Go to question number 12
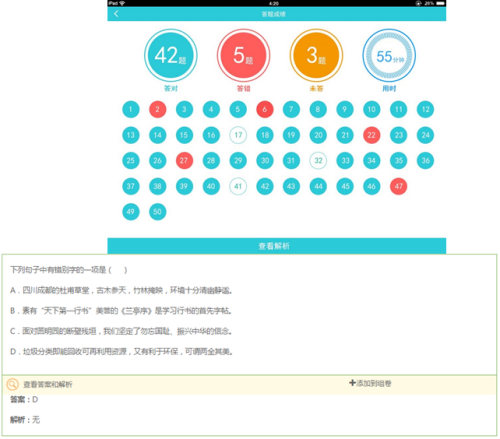 coord(425,109)
